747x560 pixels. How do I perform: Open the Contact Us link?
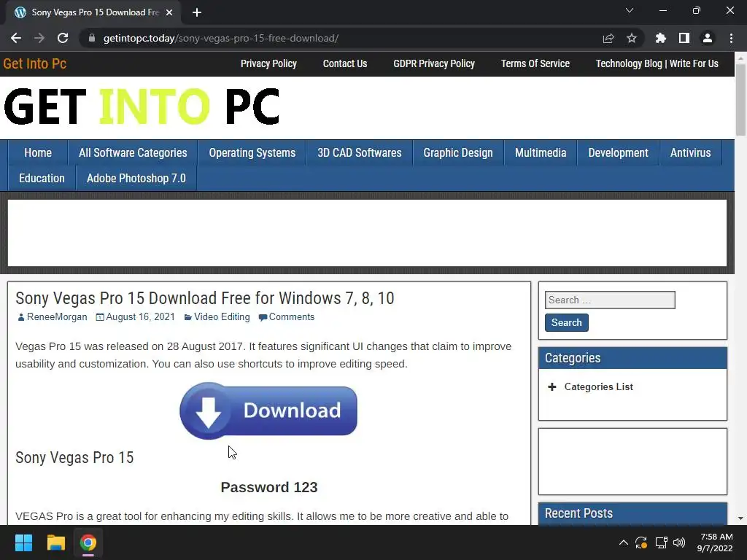(345, 64)
